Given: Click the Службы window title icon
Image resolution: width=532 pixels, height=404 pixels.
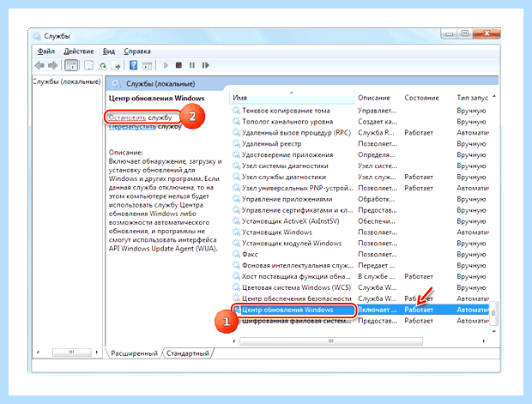Looking at the screenshot, I should tap(37, 36).
